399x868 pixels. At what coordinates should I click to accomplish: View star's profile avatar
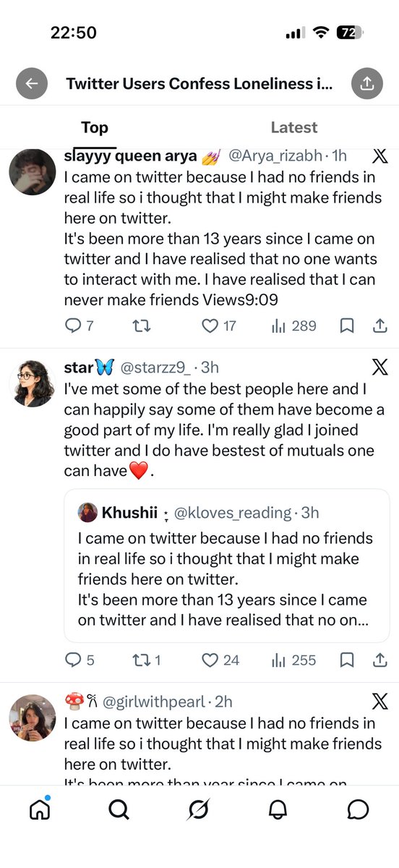[x=32, y=383]
